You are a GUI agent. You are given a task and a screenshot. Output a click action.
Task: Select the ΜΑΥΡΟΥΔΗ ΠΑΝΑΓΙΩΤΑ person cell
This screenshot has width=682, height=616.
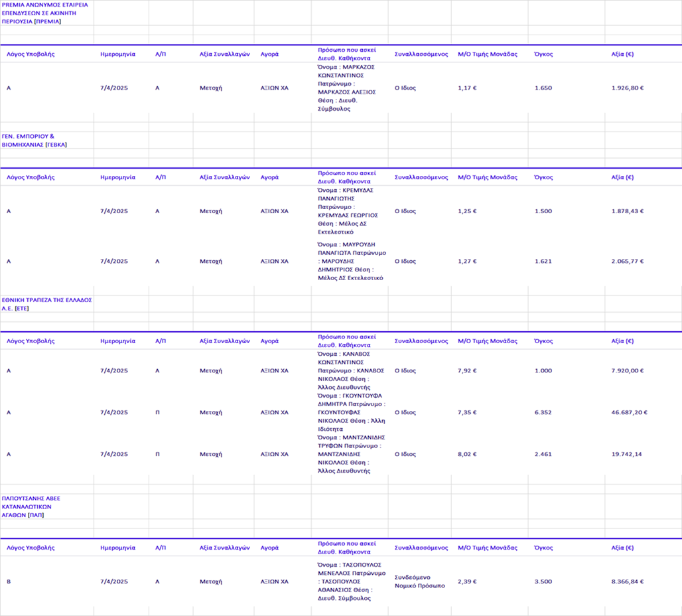352,261
